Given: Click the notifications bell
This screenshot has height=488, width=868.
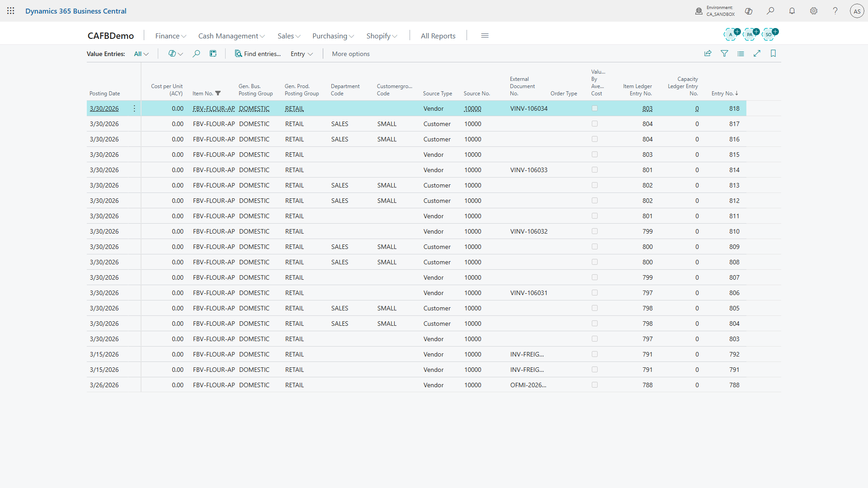Looking at the screenshot, I should (792, 11).
